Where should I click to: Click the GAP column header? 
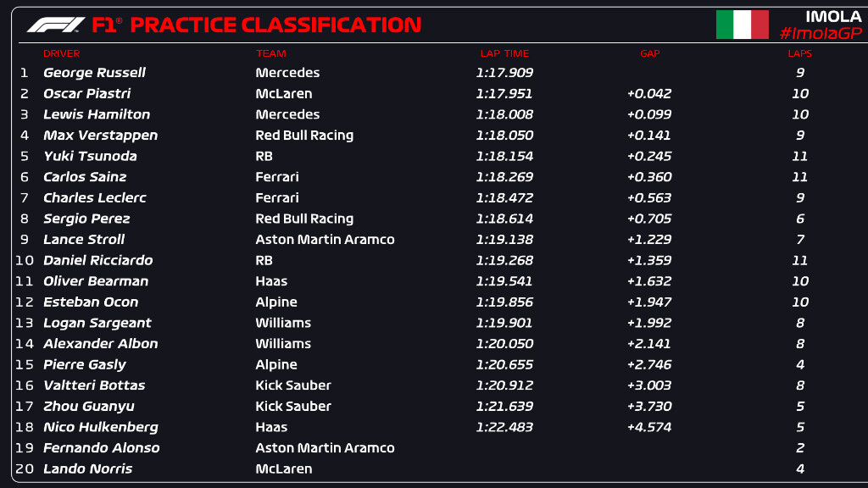pos(649,53)
